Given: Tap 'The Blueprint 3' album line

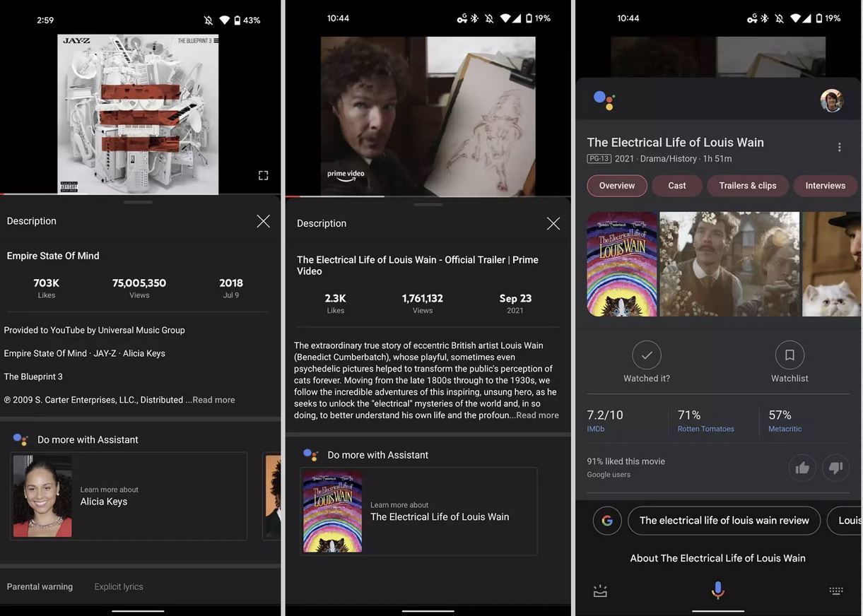Looking at the screenshot, I should [33, 377].
